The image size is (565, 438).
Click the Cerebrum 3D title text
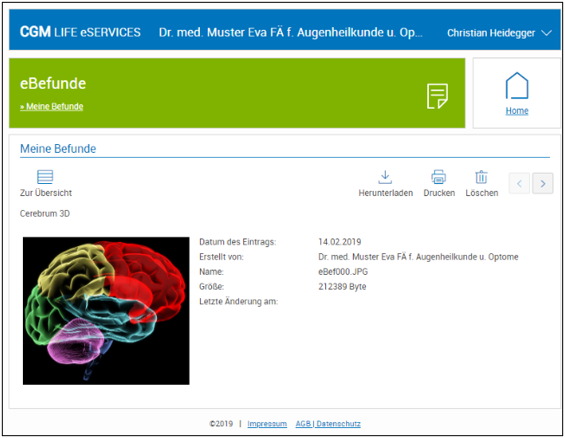[x=45, y=214]
